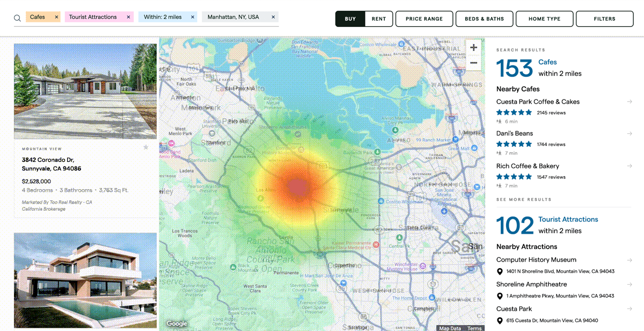Screen dimensions: 644x331
Task: Click the 1547 reviews star rating
Action: pos(514,177)
